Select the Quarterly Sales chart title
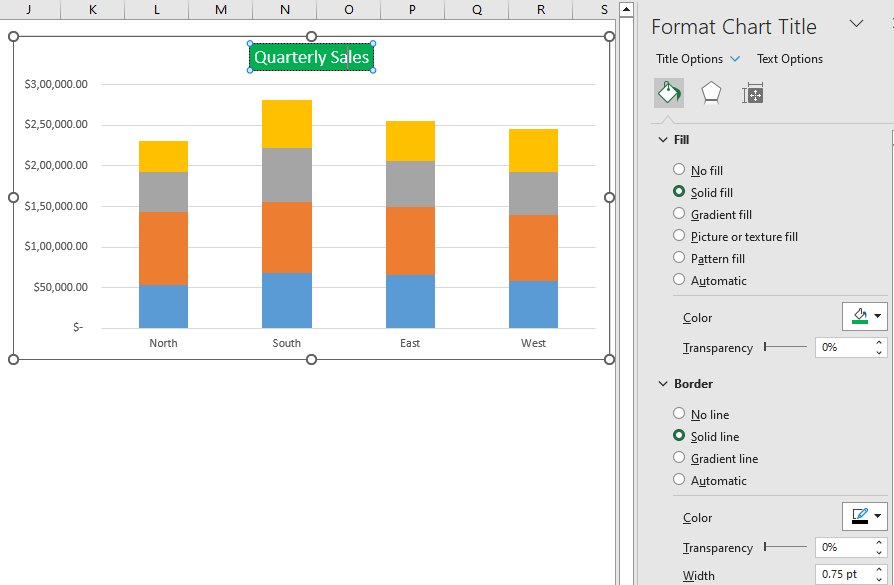The image size is (894, 585). [311, 57]
